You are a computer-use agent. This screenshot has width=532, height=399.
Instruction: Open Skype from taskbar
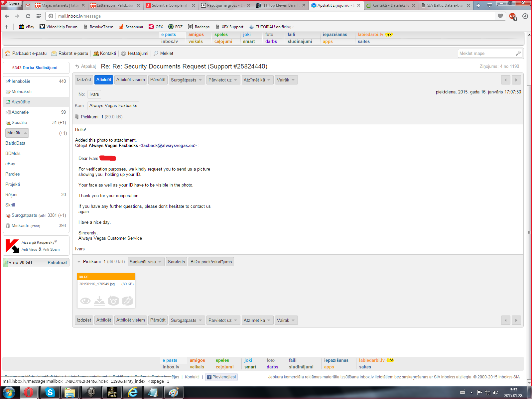coord(50,392)
